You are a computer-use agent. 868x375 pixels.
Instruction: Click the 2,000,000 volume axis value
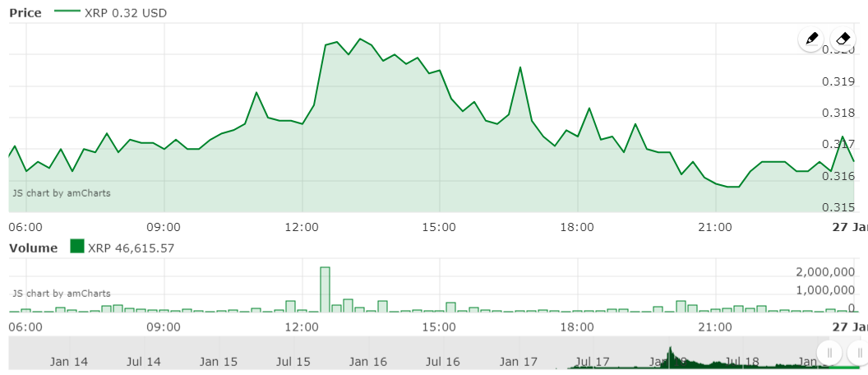click(x=825, y=272)
